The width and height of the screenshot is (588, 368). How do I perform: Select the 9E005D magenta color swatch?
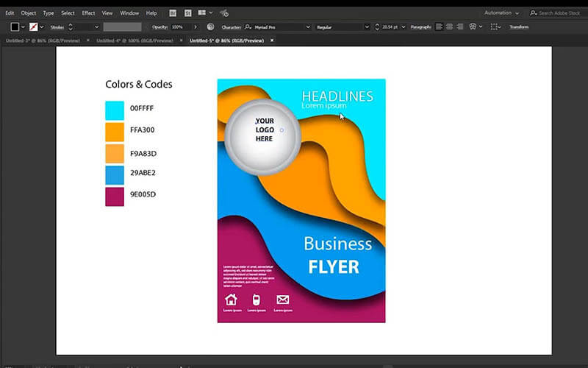click(x=115, y=196)
